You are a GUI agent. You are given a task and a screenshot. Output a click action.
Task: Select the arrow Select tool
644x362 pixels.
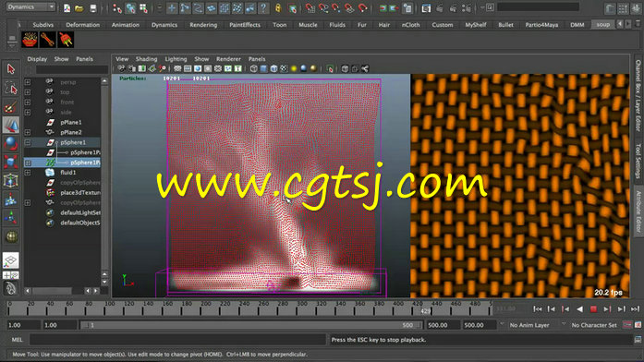tap(11, 69)
